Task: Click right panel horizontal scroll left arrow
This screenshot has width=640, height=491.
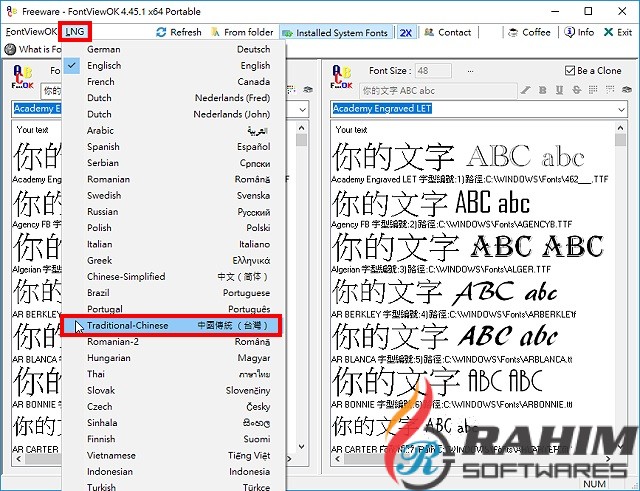Action: 337,459
